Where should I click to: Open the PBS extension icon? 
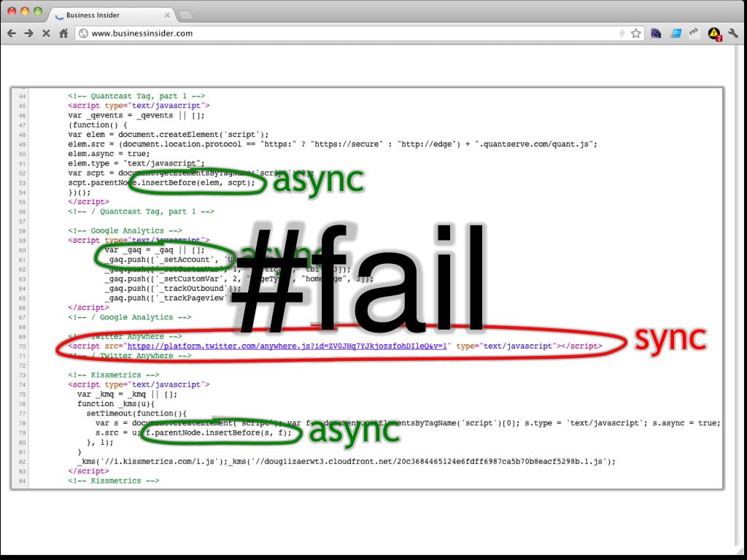[693, 32]
